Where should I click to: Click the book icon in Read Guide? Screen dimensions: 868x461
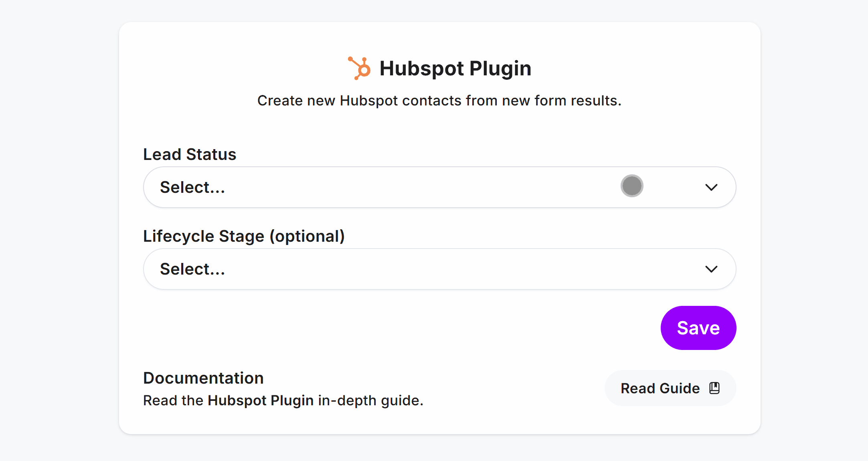pos(714,388)
